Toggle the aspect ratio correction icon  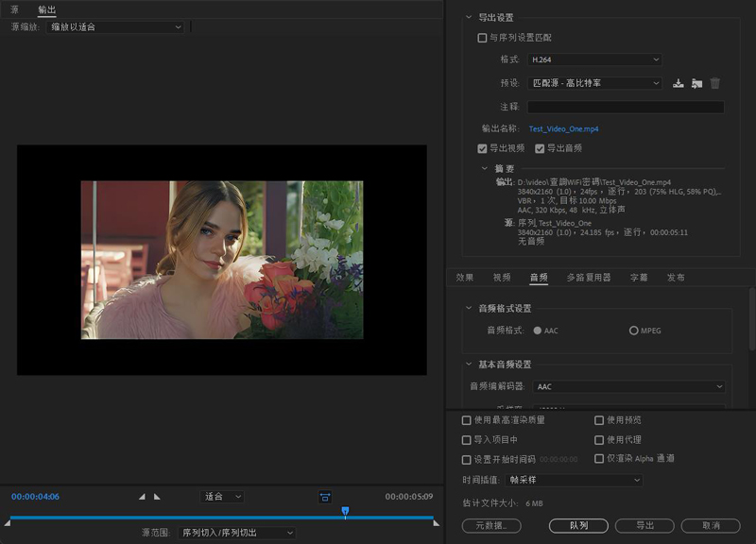pos(324,497)
